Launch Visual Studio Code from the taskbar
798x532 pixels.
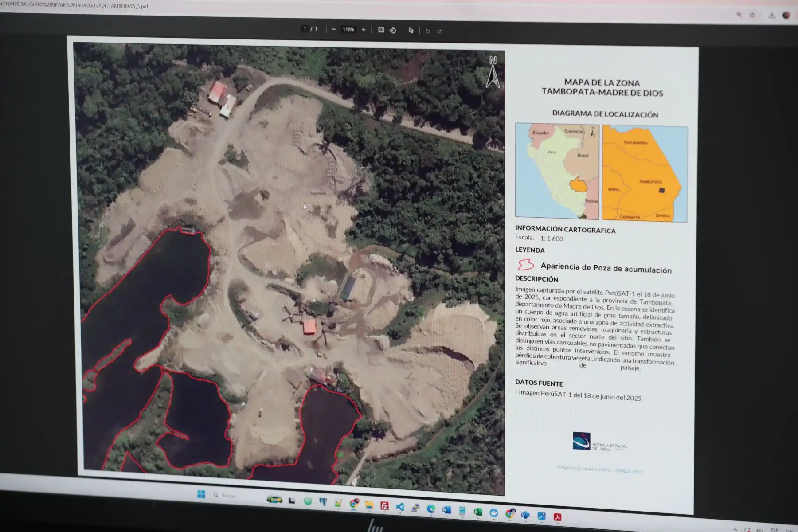point(399,507)
